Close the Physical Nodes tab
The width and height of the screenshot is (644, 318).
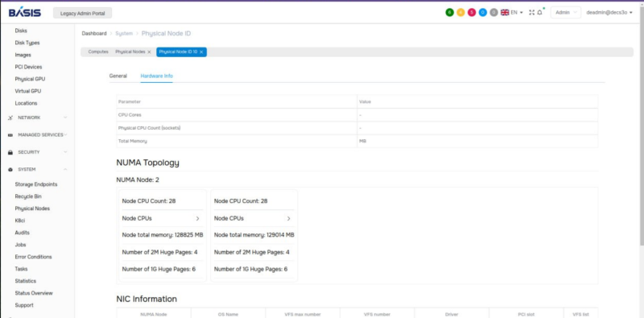149,52
